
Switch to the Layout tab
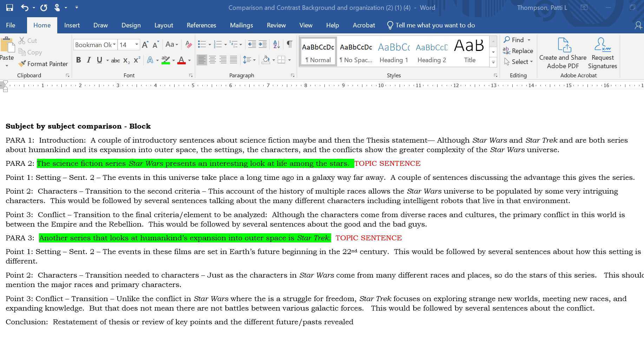164,25
